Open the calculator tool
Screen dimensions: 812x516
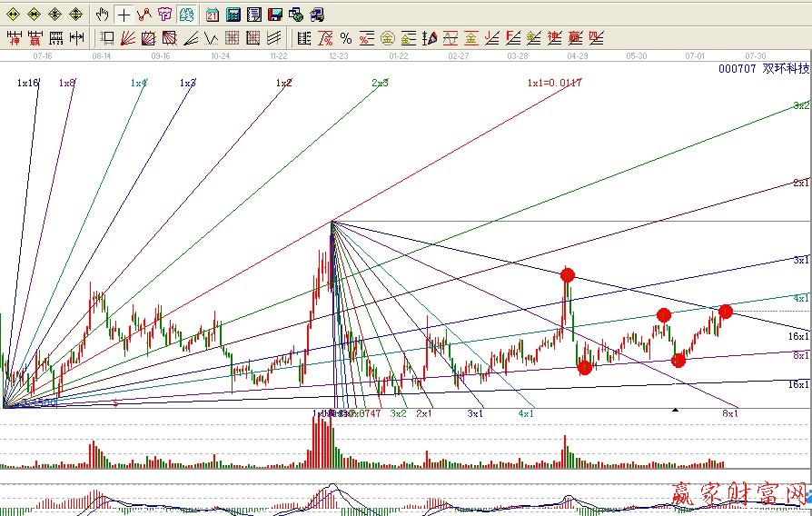(233, 15)
